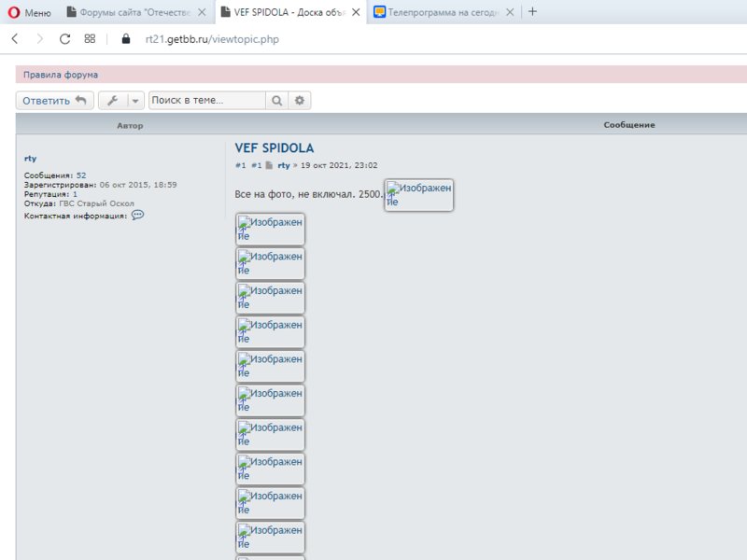The height and width of the screenshot is (560, 747).
Task: Reload the current page
Action: [x=64, y=39]
